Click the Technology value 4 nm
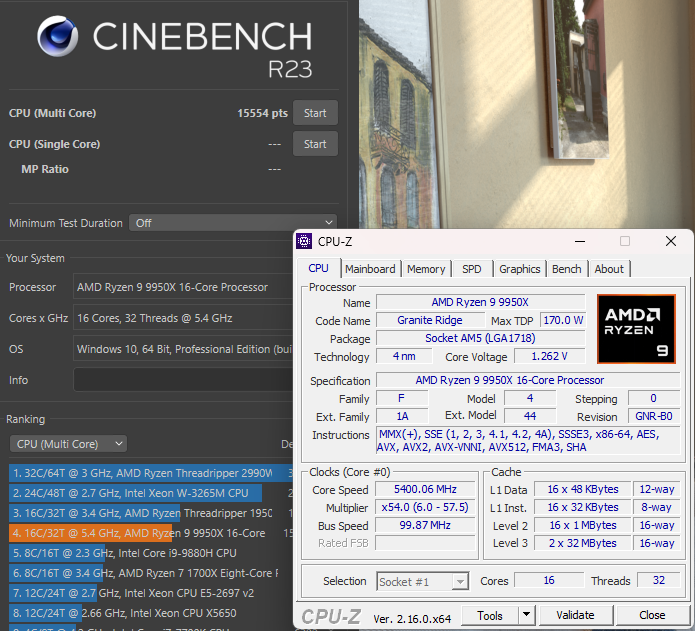This screenshot has height=631, width=695. click(404, 356)
